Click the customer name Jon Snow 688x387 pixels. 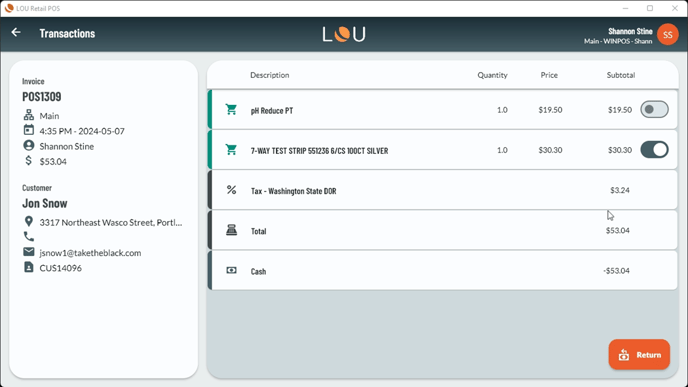coord(45,203)
